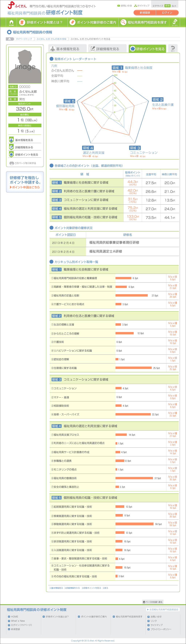The height and width of the screenshot is (644, 186).
Task: Click the curriculum row ②からだとこころの理解
Action: pos(114,333)
